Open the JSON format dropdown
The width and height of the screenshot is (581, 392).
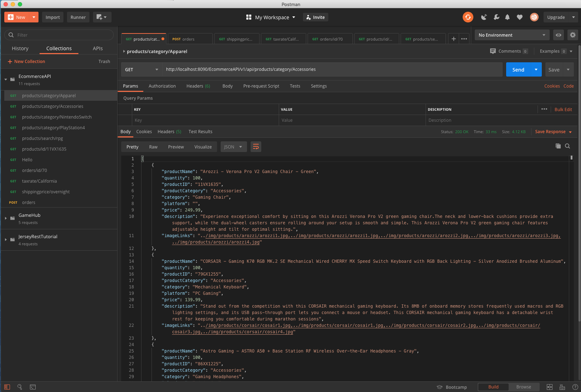[233, 147]
